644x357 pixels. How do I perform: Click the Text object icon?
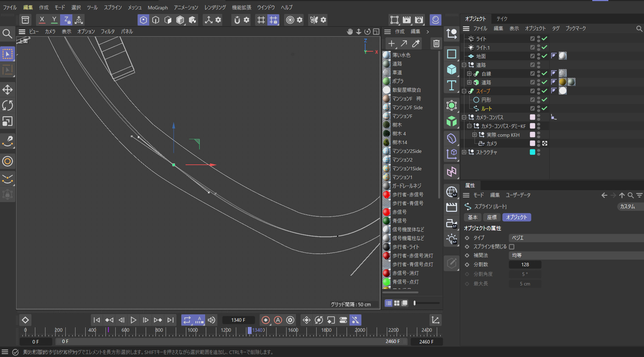451,85
